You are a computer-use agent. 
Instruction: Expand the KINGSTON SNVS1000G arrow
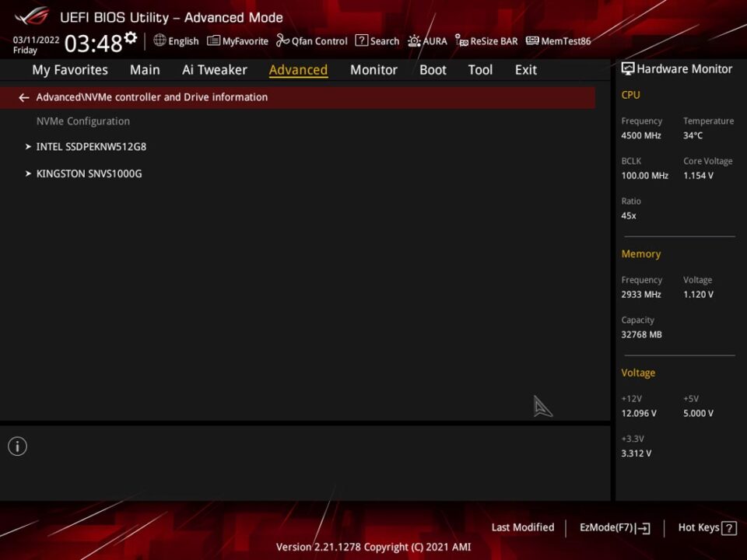pos(28,173)
